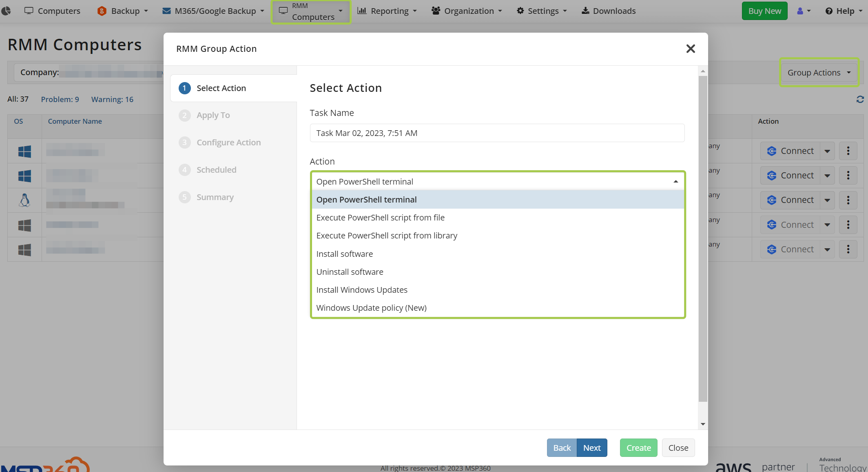
Task: Click Connect in the Linux computer row
Action: 790,200
